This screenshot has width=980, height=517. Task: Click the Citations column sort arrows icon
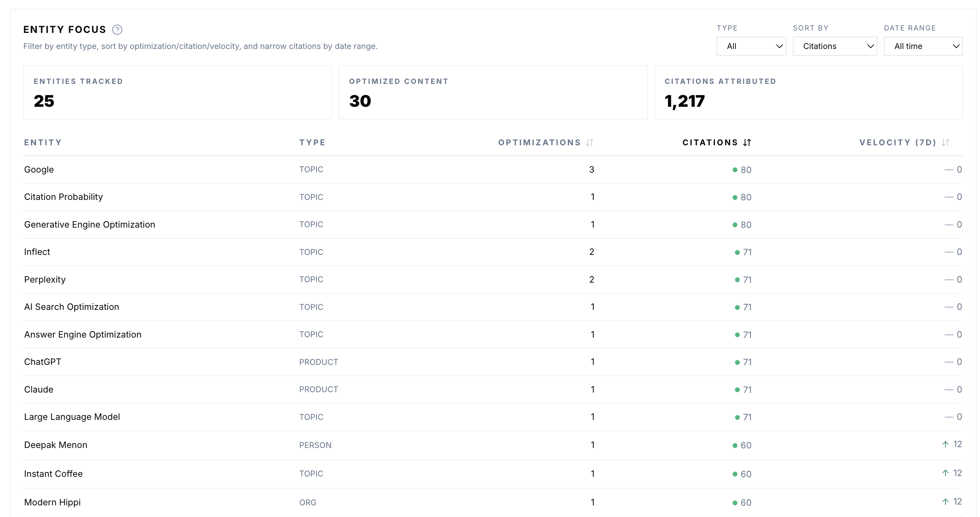tap(747, 142)
